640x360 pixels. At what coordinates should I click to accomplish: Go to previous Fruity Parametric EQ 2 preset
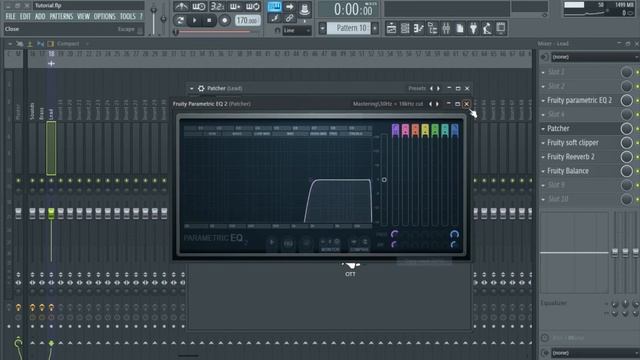pos(430,104)
